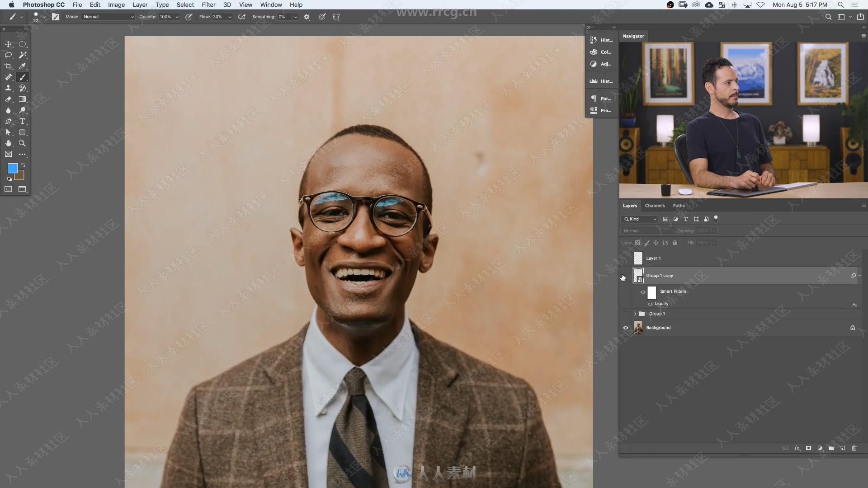Click the delete layer trash icon
Viewport: 868px width, 488px height.
(854, 448)
